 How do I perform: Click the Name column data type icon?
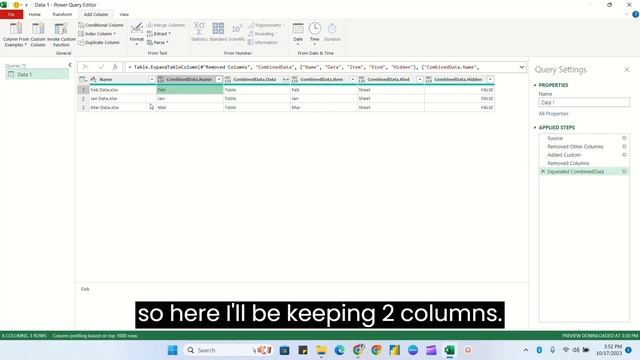[93, 79]
